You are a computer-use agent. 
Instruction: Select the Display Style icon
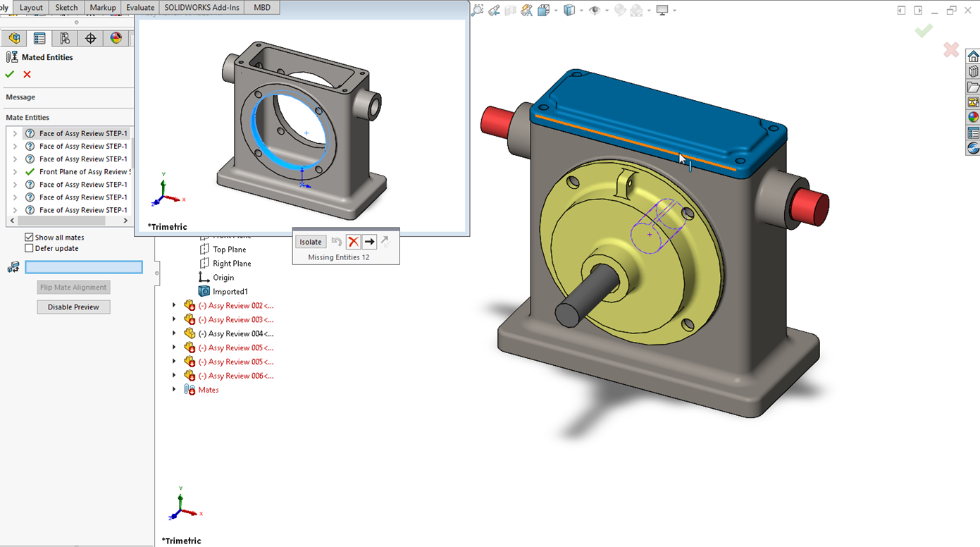click(x=569, y=11)
